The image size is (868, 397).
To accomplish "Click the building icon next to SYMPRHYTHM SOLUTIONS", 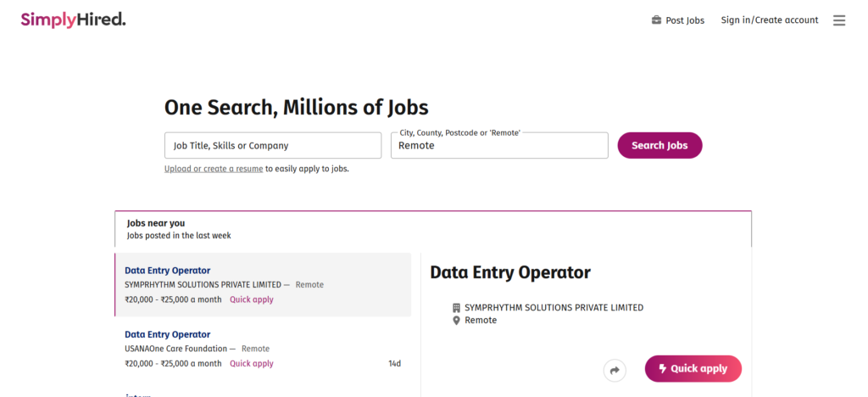I will tap(456, 308).
